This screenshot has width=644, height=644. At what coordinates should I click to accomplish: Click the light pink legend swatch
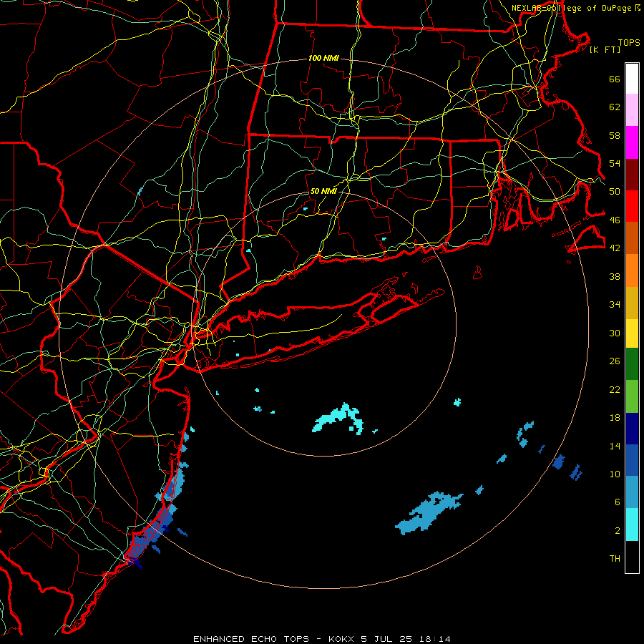[x=632, y=110]
